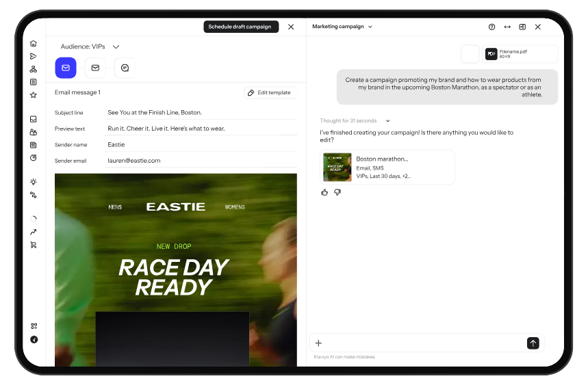This screenshot has width=588, height=385.
Task: Click the path route icon in sidebar
Action: (x=34, y=195)
